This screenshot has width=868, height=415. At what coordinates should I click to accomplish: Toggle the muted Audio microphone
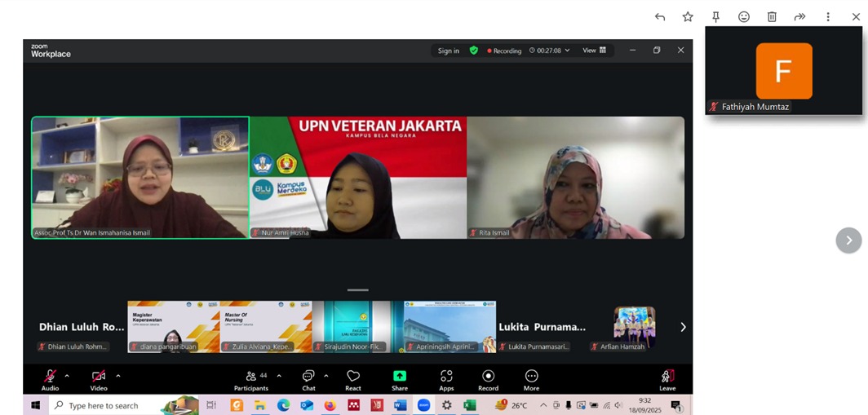tap(50, 376)
